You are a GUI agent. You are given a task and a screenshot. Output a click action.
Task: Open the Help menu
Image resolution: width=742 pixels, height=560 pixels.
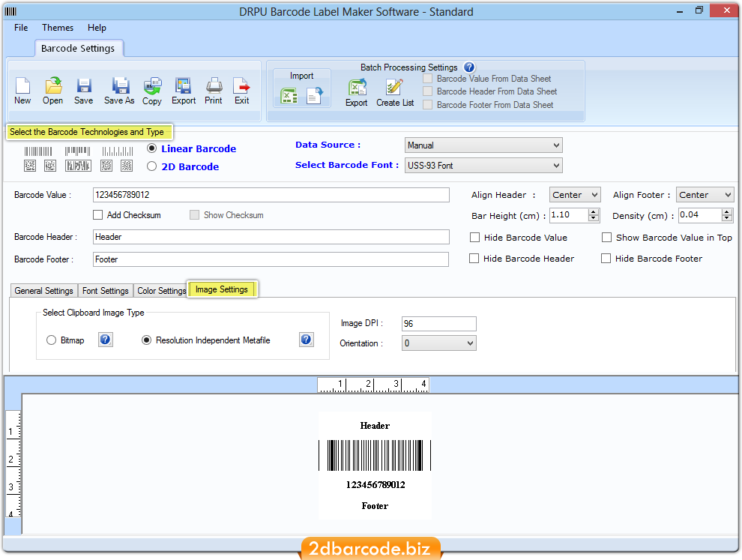click(x=97, y=28)
